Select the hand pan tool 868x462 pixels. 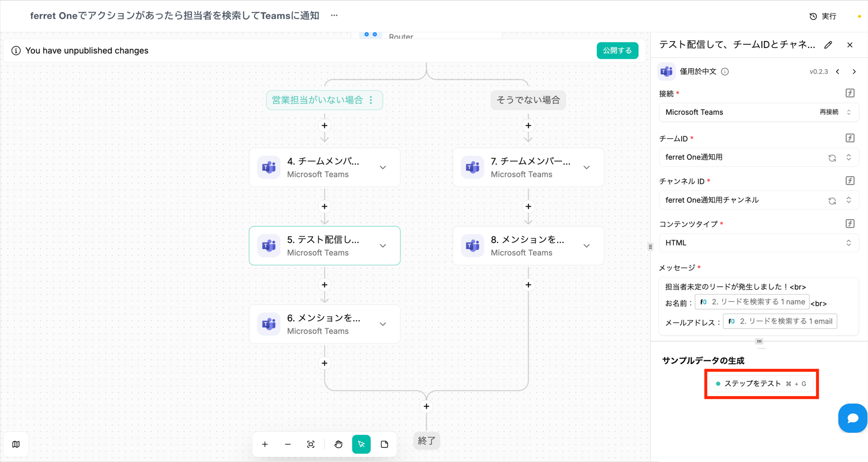tap(338, 444)
